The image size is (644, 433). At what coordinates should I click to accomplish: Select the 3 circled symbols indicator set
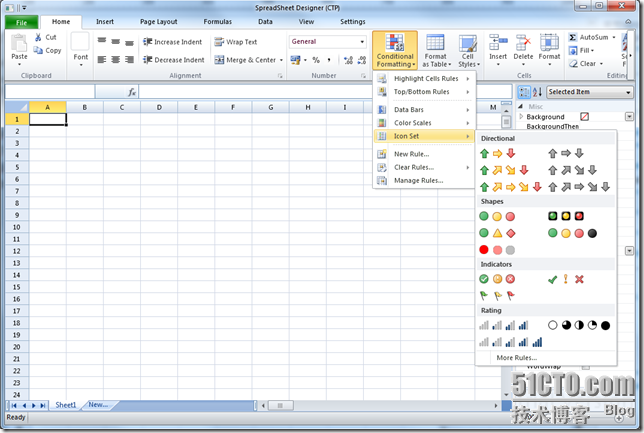point(497,279)
